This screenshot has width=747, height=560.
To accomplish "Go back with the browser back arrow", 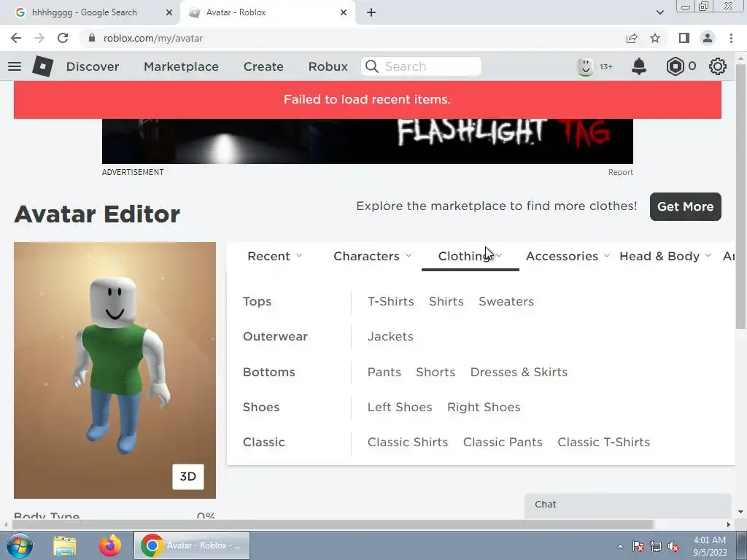I will click(16, 38).
